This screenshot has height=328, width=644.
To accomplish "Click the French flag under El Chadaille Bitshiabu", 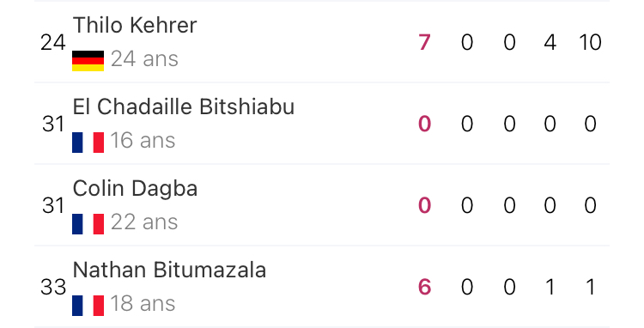I will (x=88, y=143).
